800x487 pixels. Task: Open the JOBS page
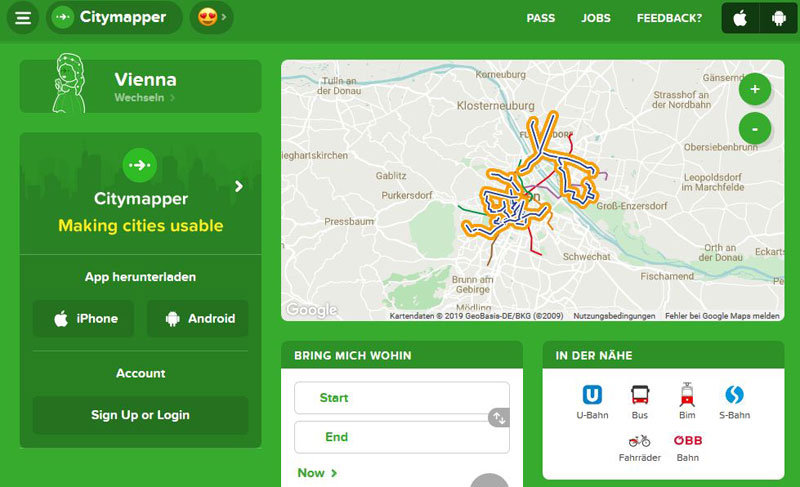click(x=595, y=18)
